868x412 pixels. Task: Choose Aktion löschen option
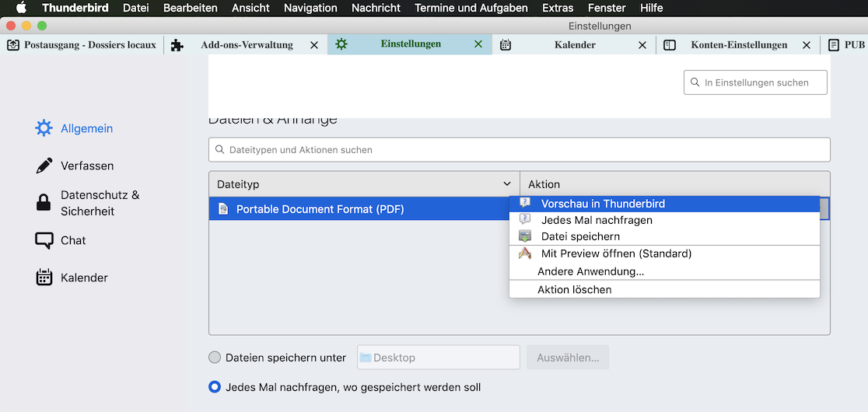tap(664, 289)
